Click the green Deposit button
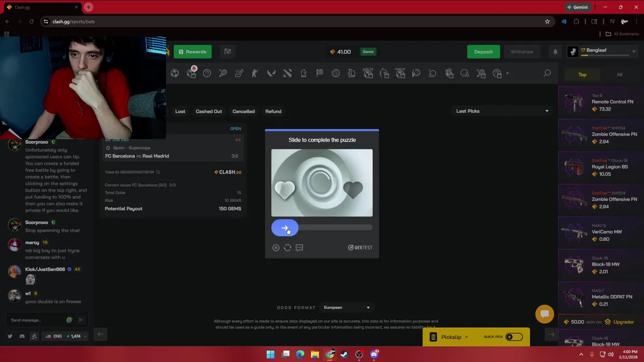Viewport: 644px width, 362px height. tap(483, 52)
